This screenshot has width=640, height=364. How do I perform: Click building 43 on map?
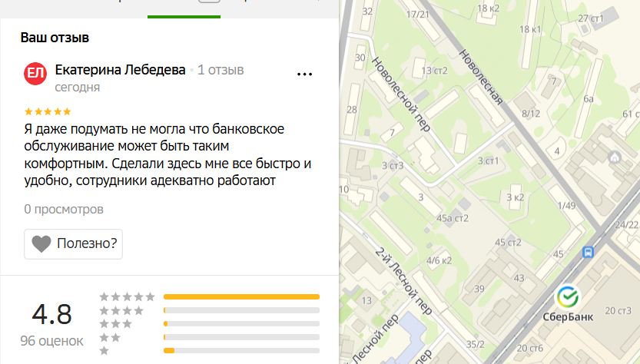pyautogui.click(x=519, y=278)
